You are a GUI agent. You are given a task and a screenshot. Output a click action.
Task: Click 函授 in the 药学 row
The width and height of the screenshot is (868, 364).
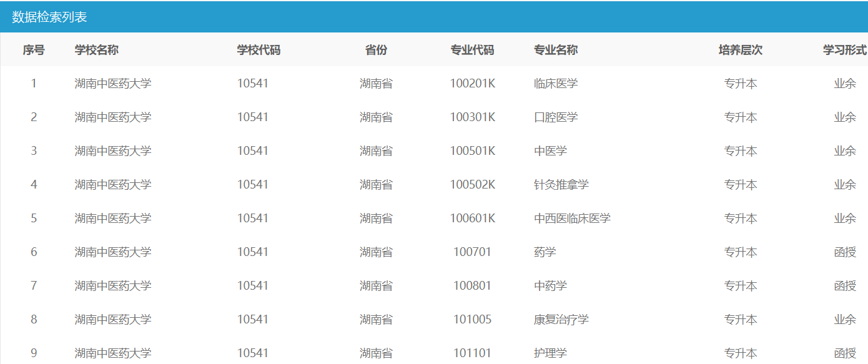tap(844, 252)
